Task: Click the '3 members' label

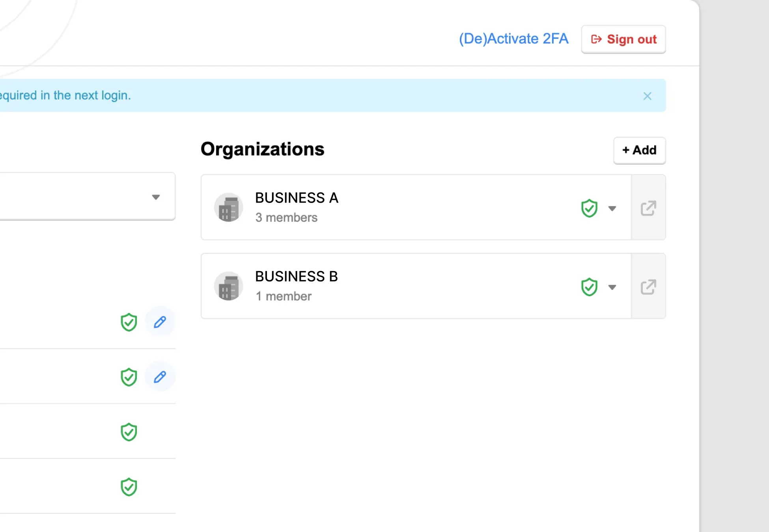Action: coord(286,218)
